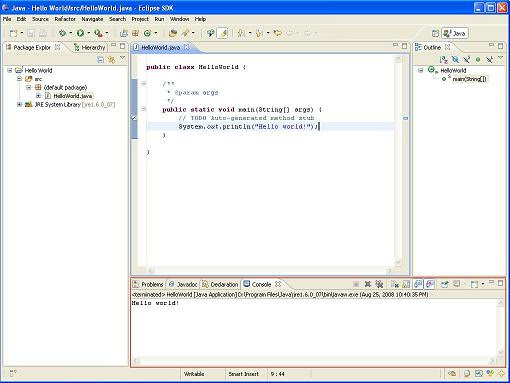This screenshot has width=510, height=383.
Task: Toggle Hide Local Types in Outline
Action: [489, 59]
